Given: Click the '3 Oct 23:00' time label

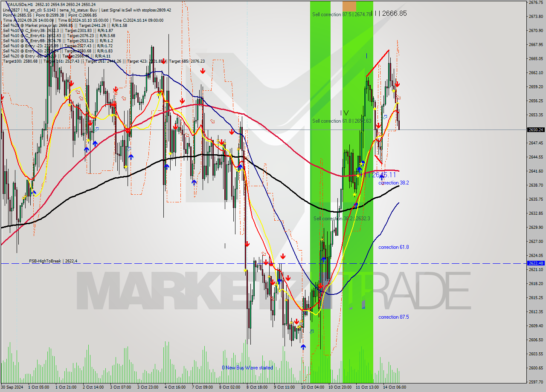Looking at the screenshot, I should click(x=148, y=387).
